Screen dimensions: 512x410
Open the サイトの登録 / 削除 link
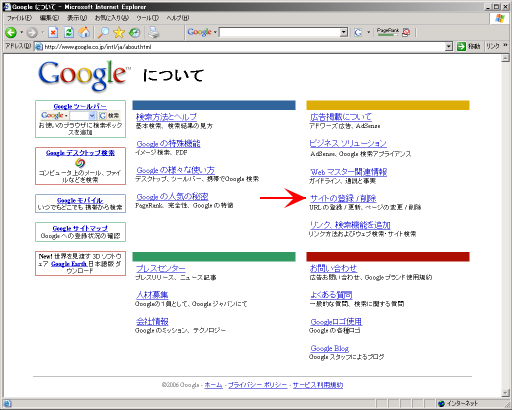[343, 198]
